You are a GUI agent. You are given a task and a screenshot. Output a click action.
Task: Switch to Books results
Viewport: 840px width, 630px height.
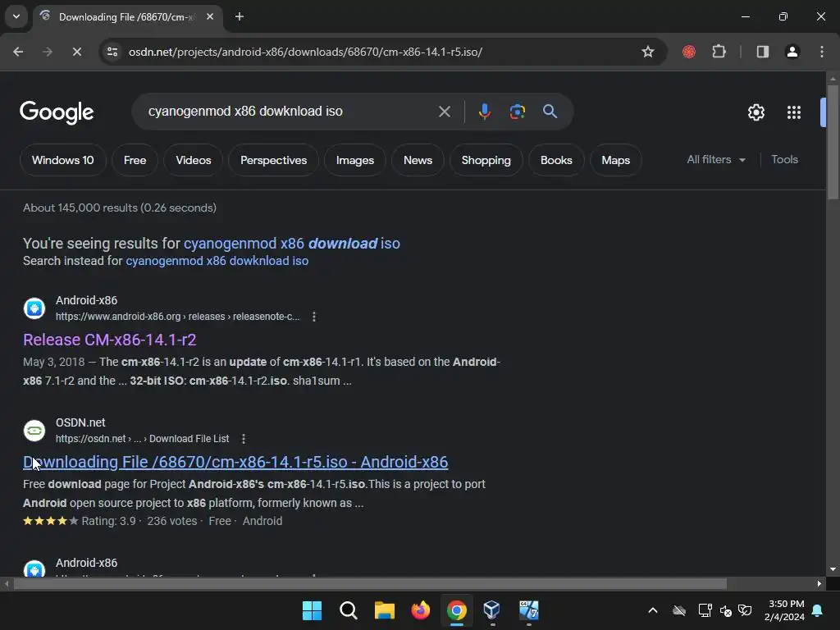[556, 160]
